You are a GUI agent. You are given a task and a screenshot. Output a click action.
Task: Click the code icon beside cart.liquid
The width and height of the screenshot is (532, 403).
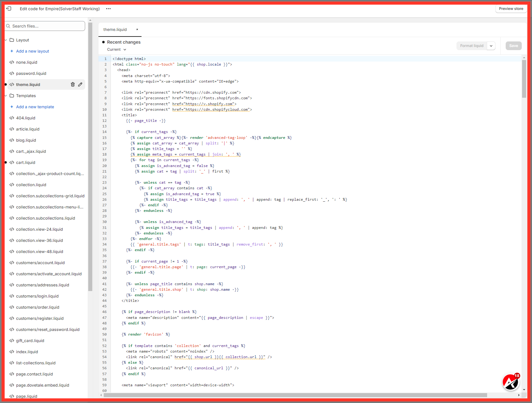click(x=12, y=163)
